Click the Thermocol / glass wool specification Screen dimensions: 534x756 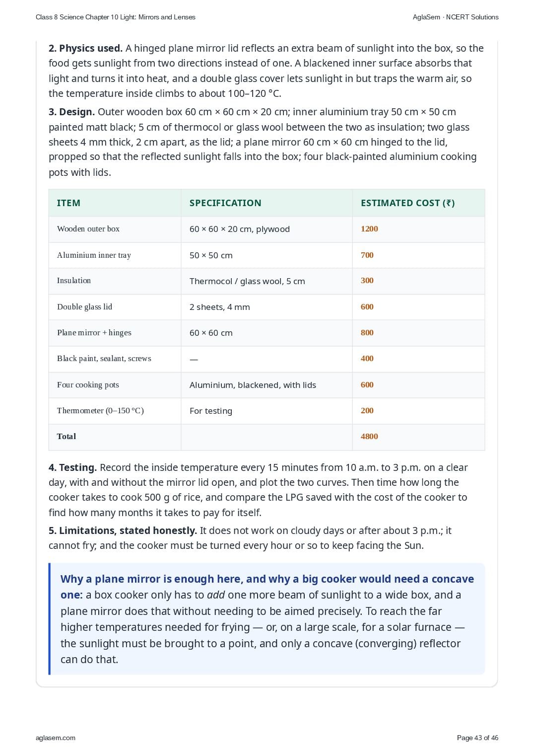click(247, 281)
